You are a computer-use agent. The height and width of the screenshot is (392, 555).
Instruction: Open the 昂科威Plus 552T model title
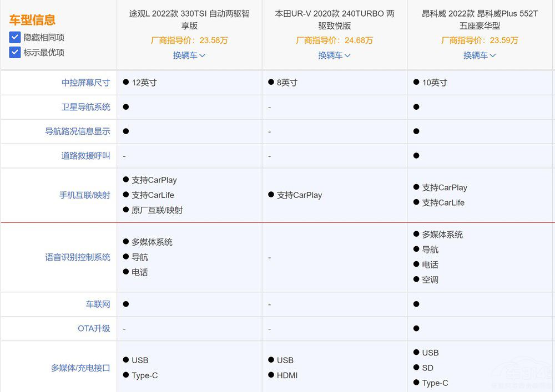tap(480, 19)
